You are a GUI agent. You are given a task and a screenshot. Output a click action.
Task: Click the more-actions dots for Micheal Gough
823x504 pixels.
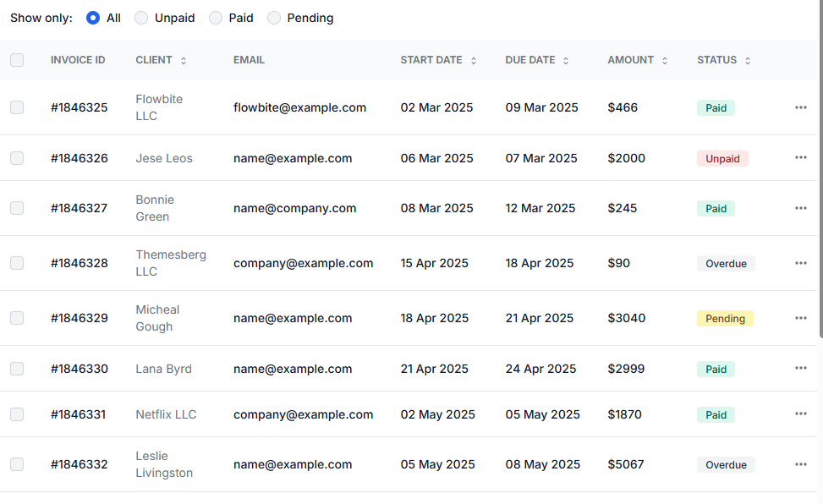[x=800, y=318]
